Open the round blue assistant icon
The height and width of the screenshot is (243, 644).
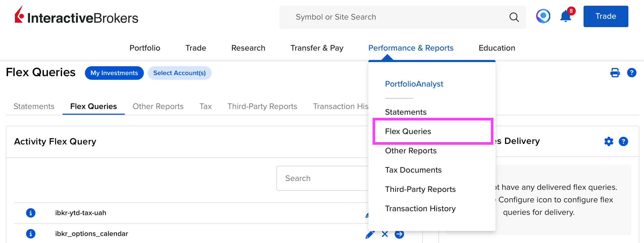pyautogui.click(x=543, y=16)
